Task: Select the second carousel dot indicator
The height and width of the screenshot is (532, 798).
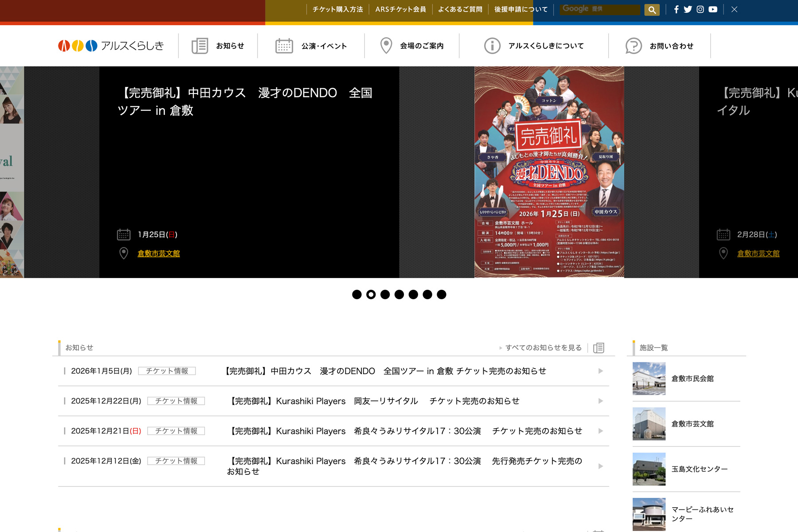Action: click(x=372, y=294)
